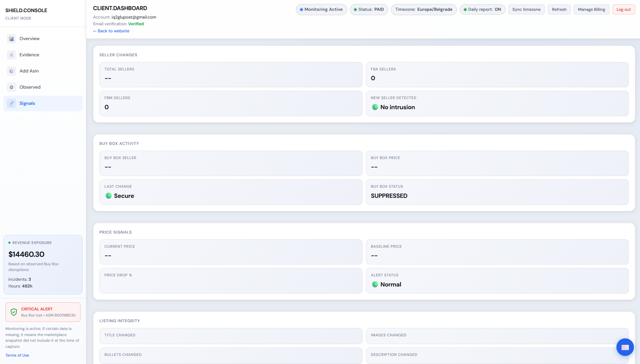Open the Timezone Europe/Belgrade selector

(x=424, y=9)
